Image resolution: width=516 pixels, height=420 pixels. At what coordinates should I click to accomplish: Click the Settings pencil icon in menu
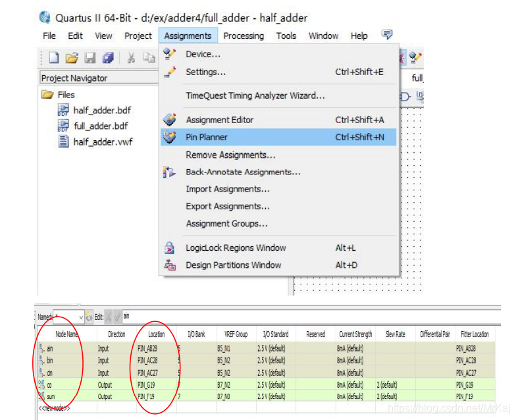coord(170,72)
